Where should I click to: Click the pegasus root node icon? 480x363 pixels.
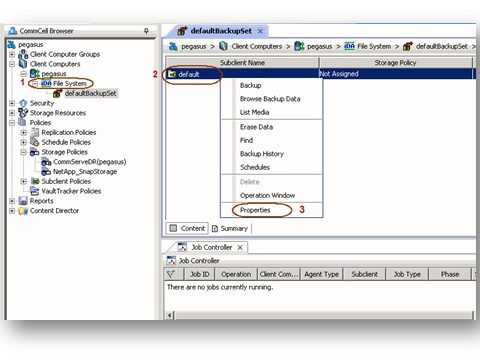point(12,44)
